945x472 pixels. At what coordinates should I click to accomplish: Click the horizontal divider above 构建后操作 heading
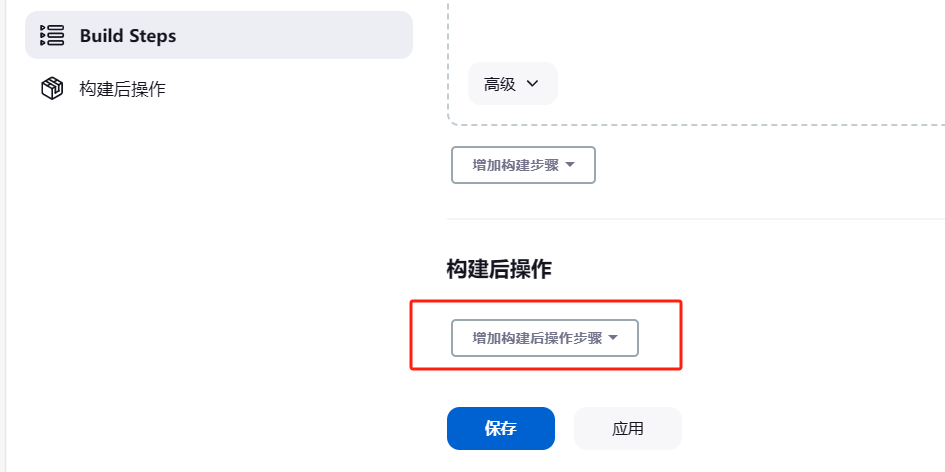695,219
